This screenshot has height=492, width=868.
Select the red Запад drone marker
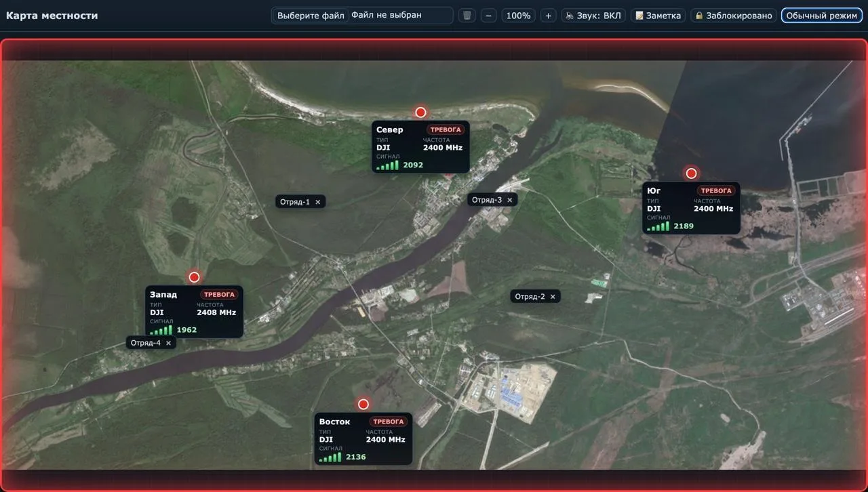click(194, 277)
